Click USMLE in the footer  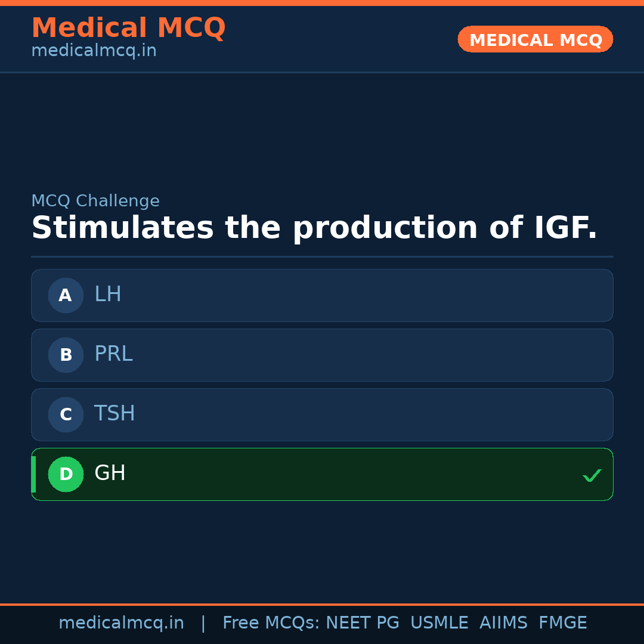(439, 623)
